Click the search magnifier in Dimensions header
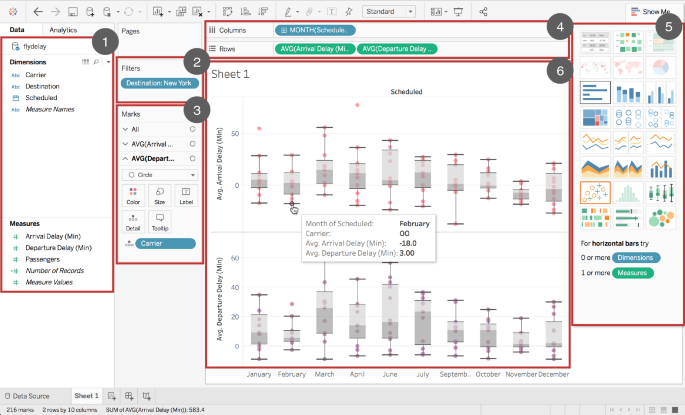Image resolution: width=685 pixels, height=415 pixels. click(96, 62)
